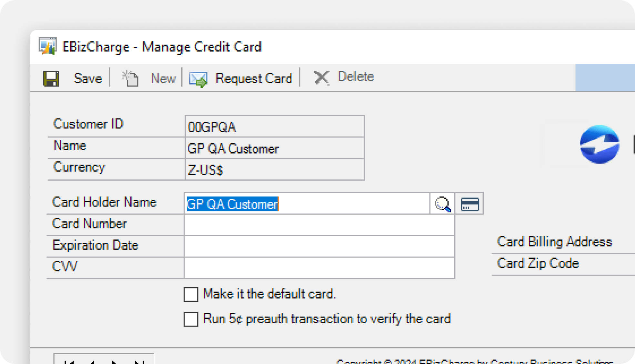Choose New in the toolbar
635x364 pixels.
[x=163, y=78]
